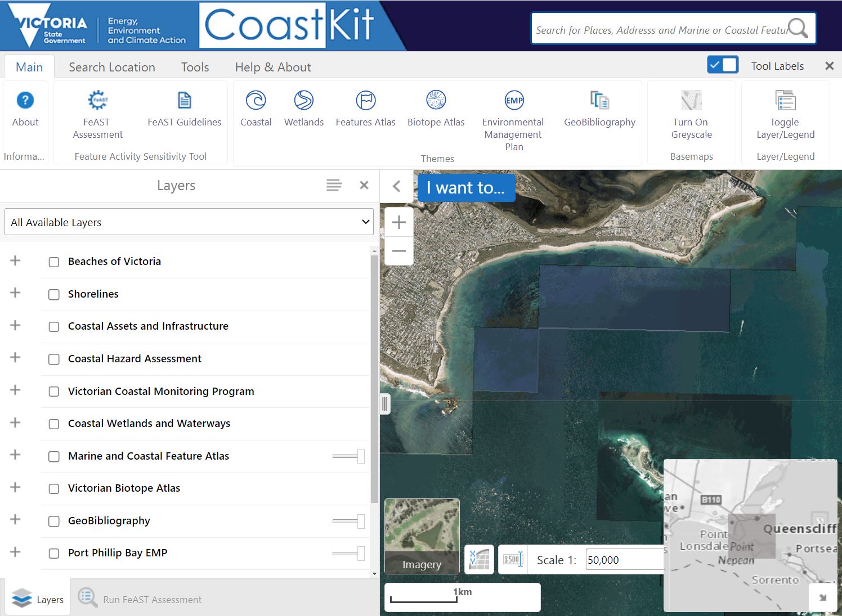Click the search magnifier icon
This screenshot has height=616, width=842.
pos(798,28)
